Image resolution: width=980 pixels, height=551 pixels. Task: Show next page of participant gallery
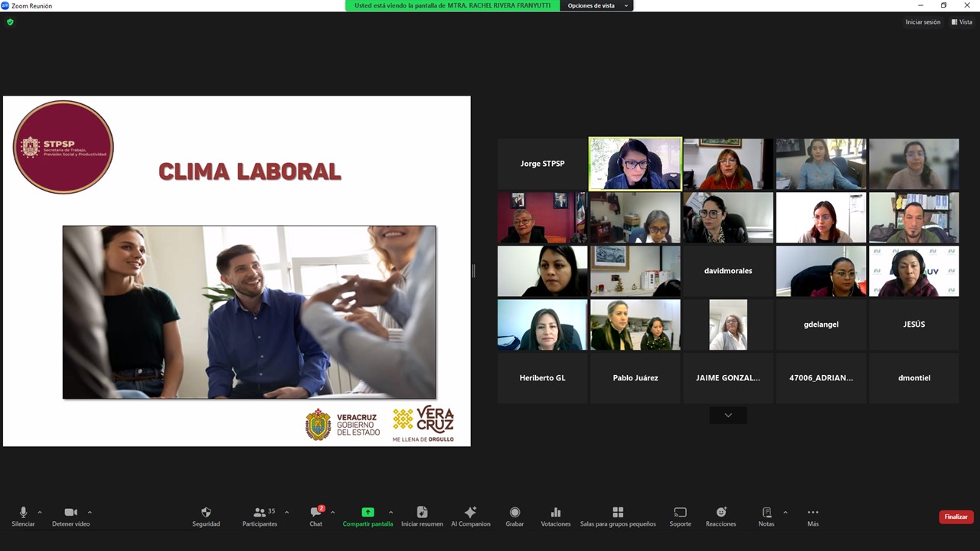click(x=727, y=415)
